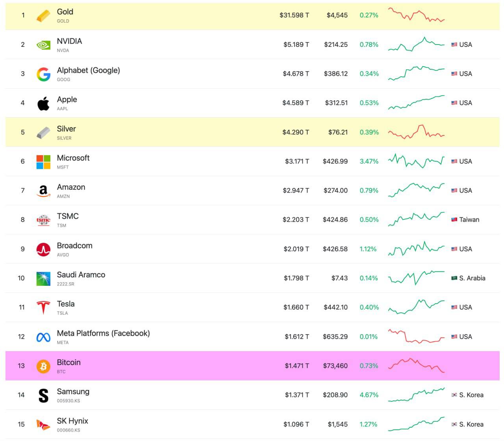Click the Saudi Aramco logo
The width and height of the screenshot is (504, 441).
pos(43,278)
